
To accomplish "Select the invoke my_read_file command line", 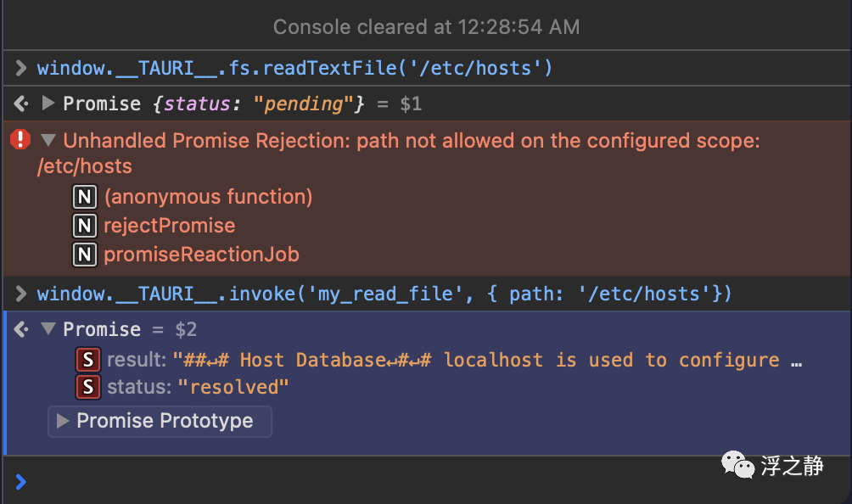I will click(x=384, y=294).
